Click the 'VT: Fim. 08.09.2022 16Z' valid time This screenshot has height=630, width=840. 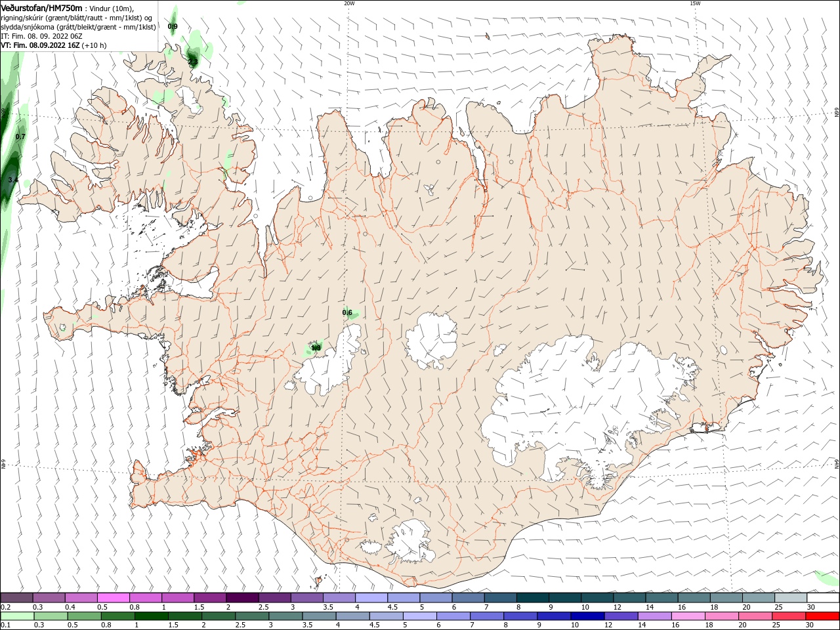tap(40, 45)
